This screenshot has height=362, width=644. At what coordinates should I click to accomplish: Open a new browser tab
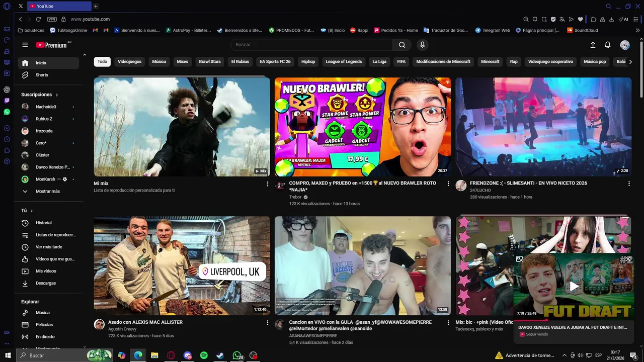coord(96,6)
